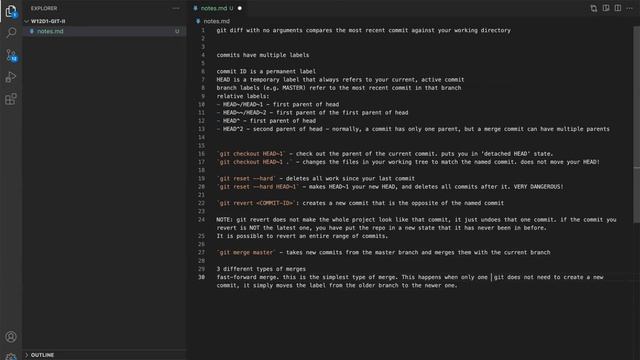The width and height of the screenshot is (640, 360).
Task: Open the Source Control view
Action: tap(11, 55)
